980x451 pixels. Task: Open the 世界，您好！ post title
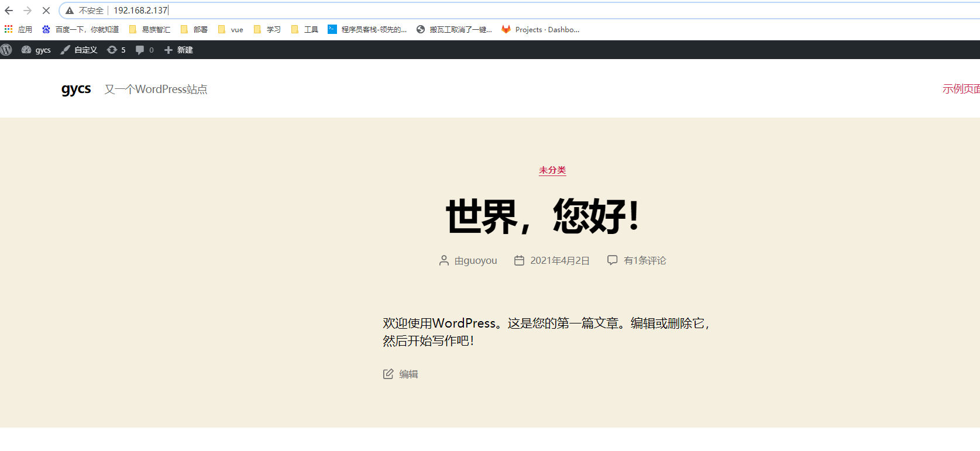click(543, 216)
